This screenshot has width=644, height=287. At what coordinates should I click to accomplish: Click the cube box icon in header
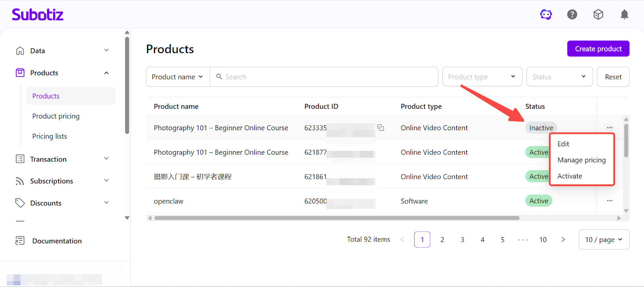pyautogui.click(x=598, y=15)
